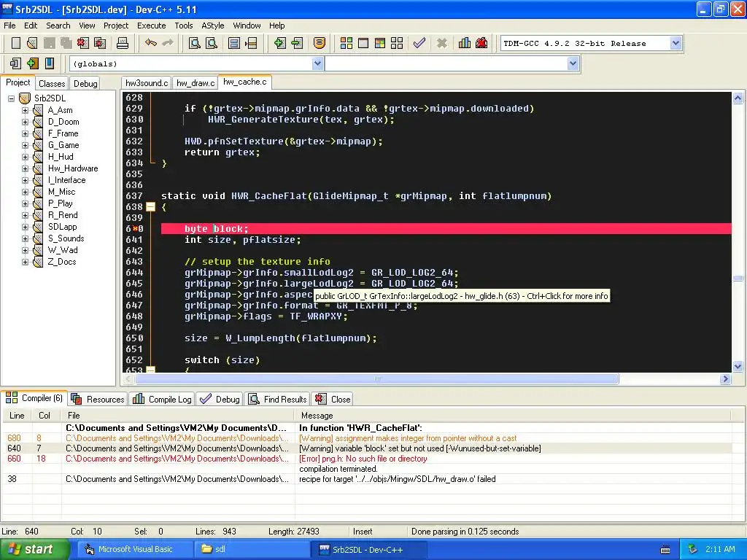Viewport: 747px width, 560px height.
Task: Click the Goto line toolbar icon
Action: point(251,43)
